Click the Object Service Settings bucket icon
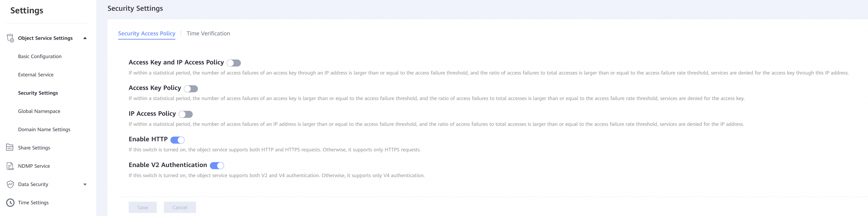 [x=10, y=38]
